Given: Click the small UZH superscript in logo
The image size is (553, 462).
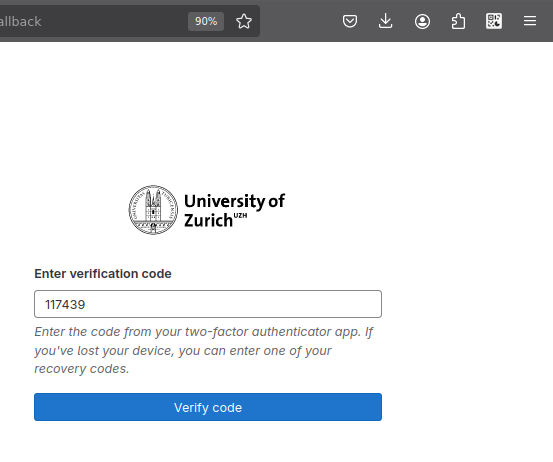Looking at the screenshot, I should pyautogui.click(x=240, y=215).
